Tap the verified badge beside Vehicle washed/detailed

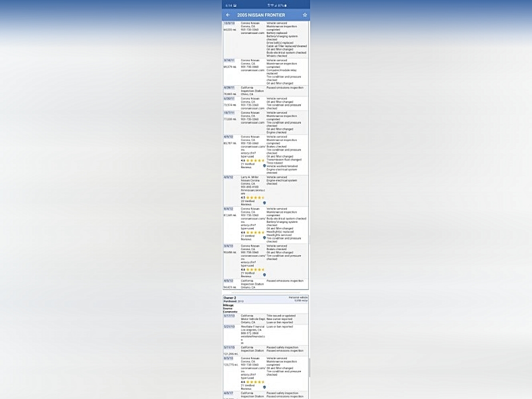point(264,166)
